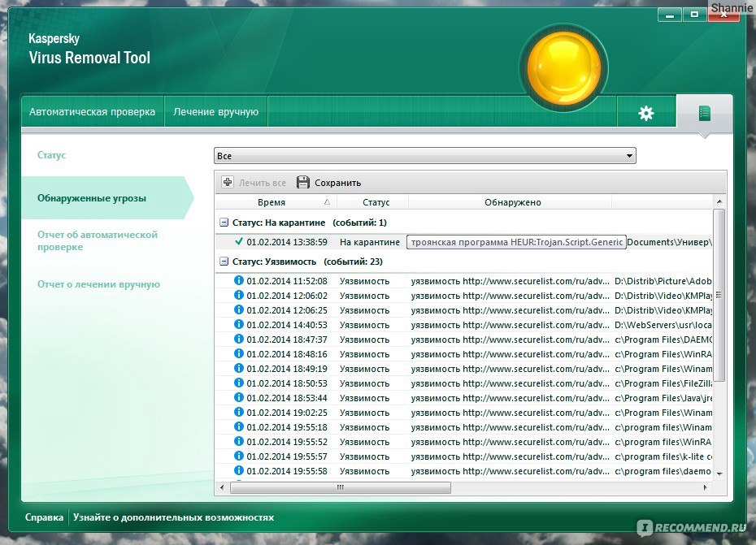The height and width of the screenshot is (545, 756).
Task: Click the Уязвимость status in 12:06:02 row
Action: [364, 296]
